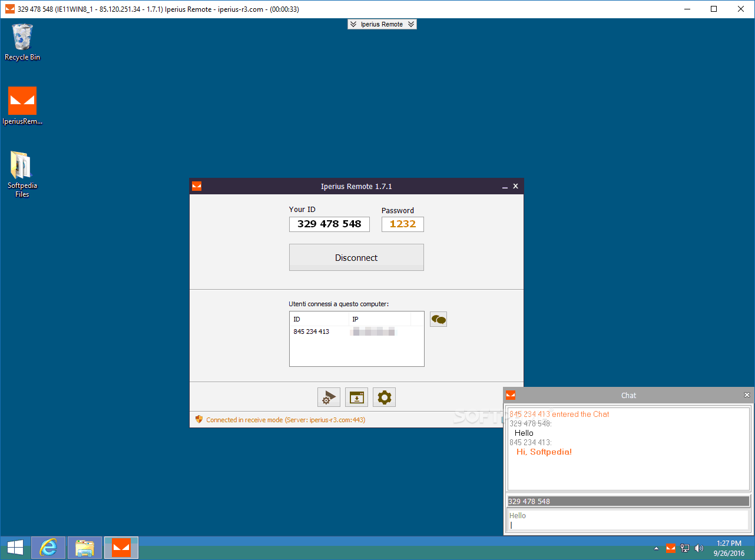Viewport: 755px width, 560px height.
Task: Click the Your ID field showing 329 478 548
Action: point(329,224)
